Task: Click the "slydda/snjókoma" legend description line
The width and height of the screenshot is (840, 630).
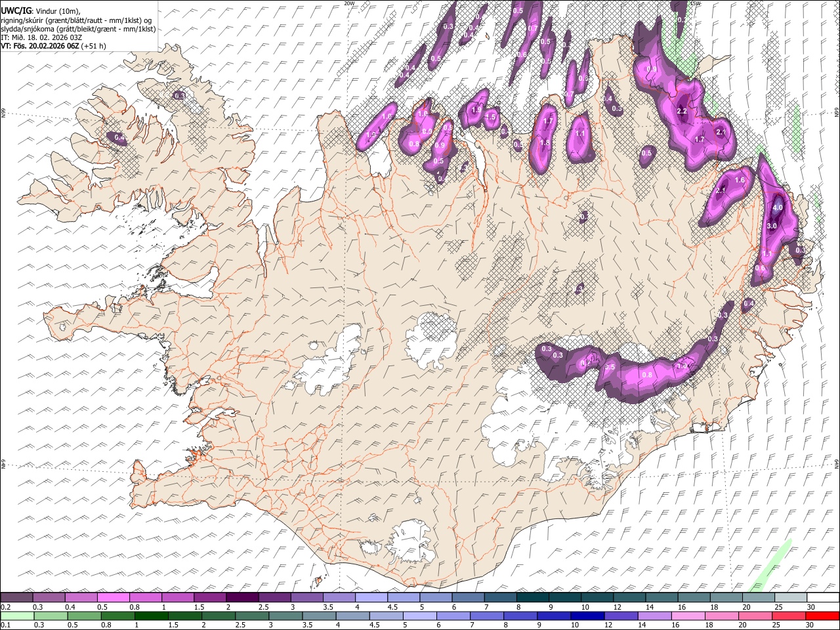Action: point(78,29)
